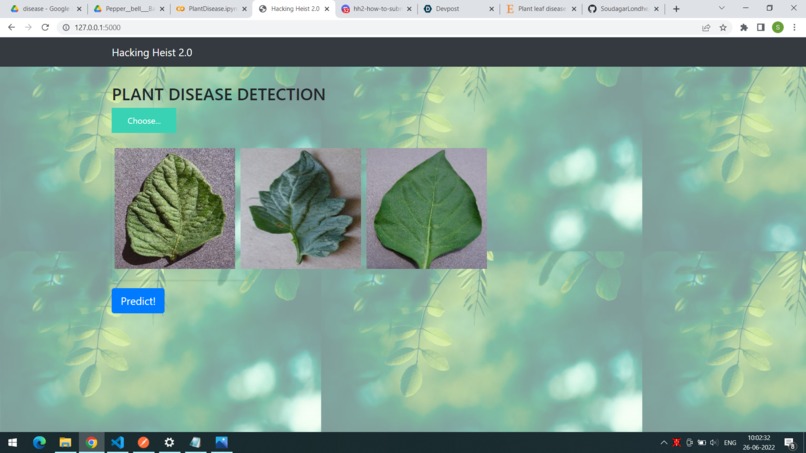
Task: Open the orange Postman taskbar icon
Action: [143, 442]
